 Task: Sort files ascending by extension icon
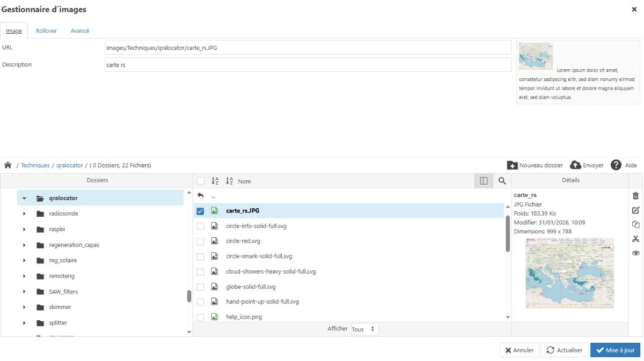pyautogui.click(x=215, y=181)
